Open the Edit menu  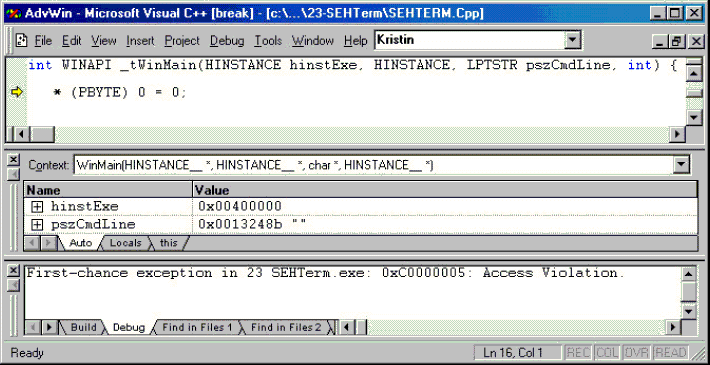[x=72, y=41]
